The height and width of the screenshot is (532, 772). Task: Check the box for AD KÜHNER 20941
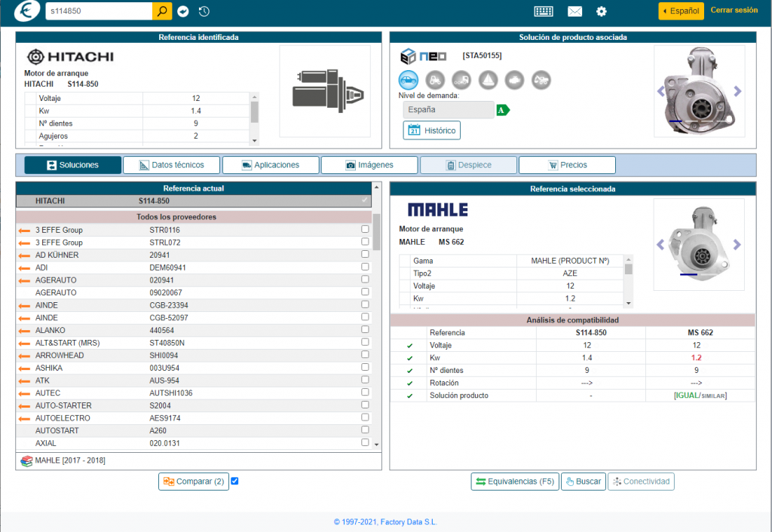click(x=365, y=254)
